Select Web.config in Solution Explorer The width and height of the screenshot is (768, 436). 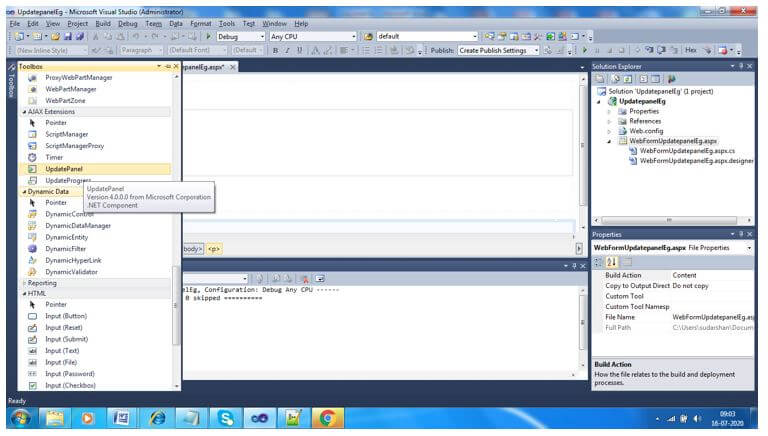coord(646,131)
